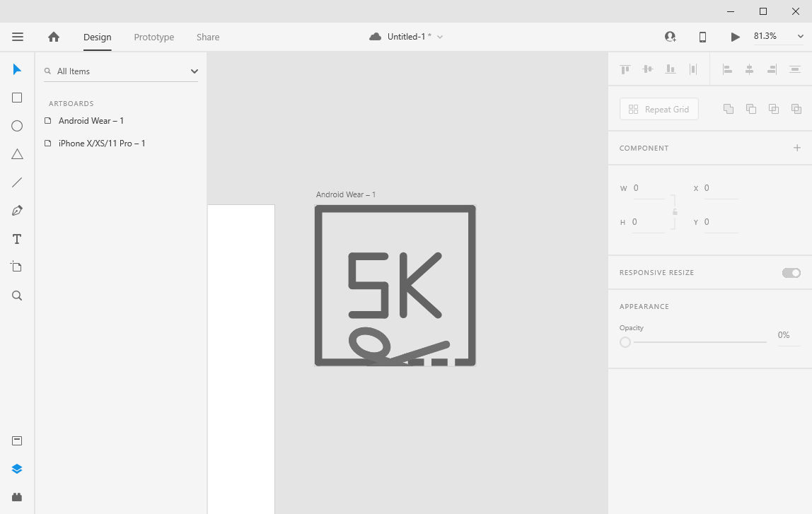Click Align Top icon
Viewport: 812px width, 514px height.
click(625, 69)
